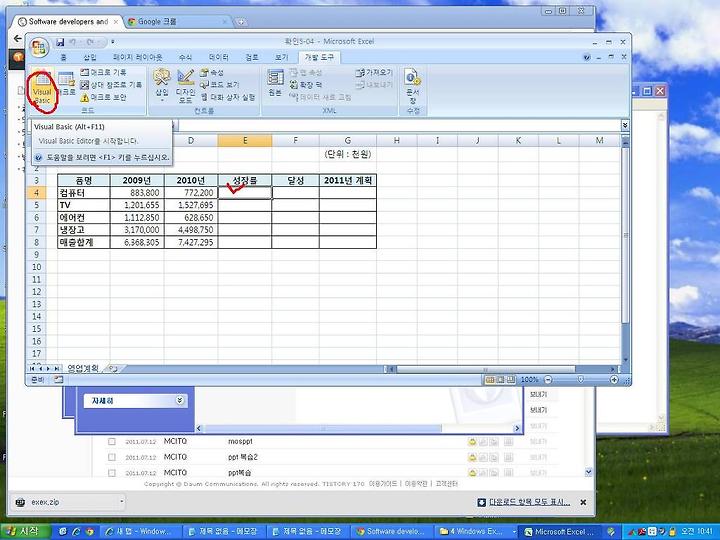Switch to the Home (홈) ribbon tab
Image resolution: width=720 pixels, height=540 pixels.
64,57
